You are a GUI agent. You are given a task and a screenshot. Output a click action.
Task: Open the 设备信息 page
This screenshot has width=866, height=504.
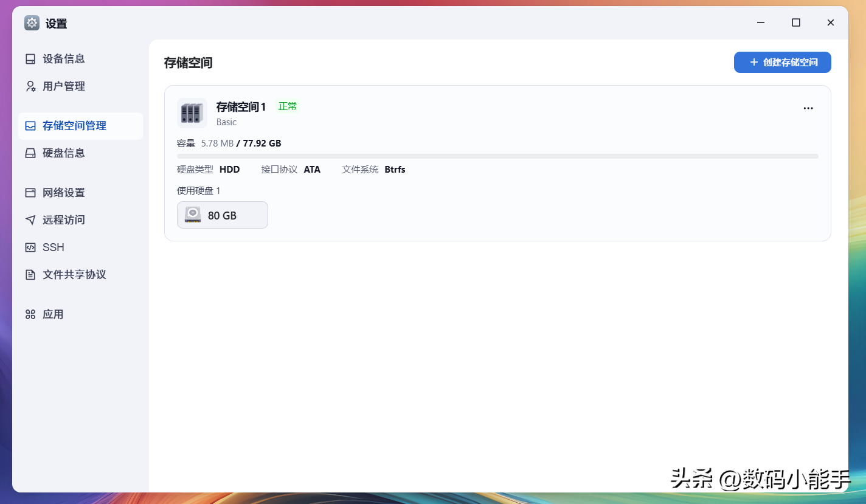(x=81, y=59)
